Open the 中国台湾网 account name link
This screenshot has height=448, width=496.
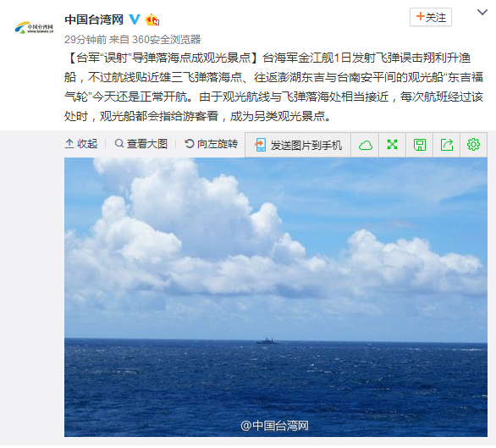94,19
